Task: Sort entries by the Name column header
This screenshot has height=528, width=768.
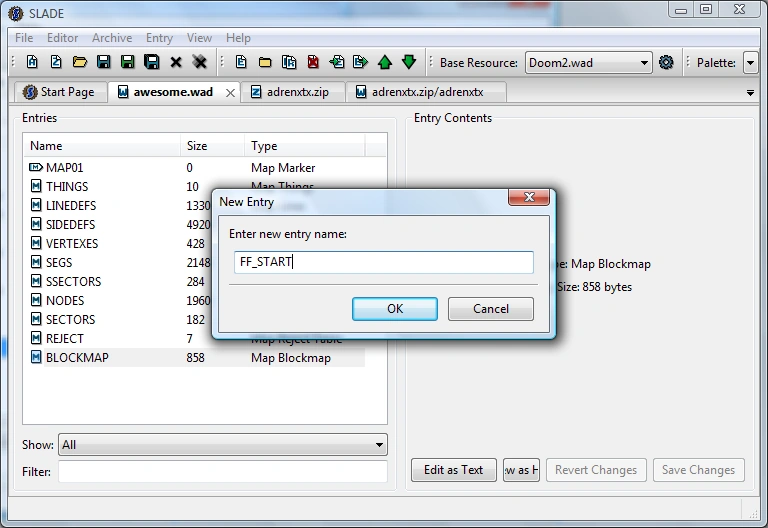Action: tap(102, 145)
